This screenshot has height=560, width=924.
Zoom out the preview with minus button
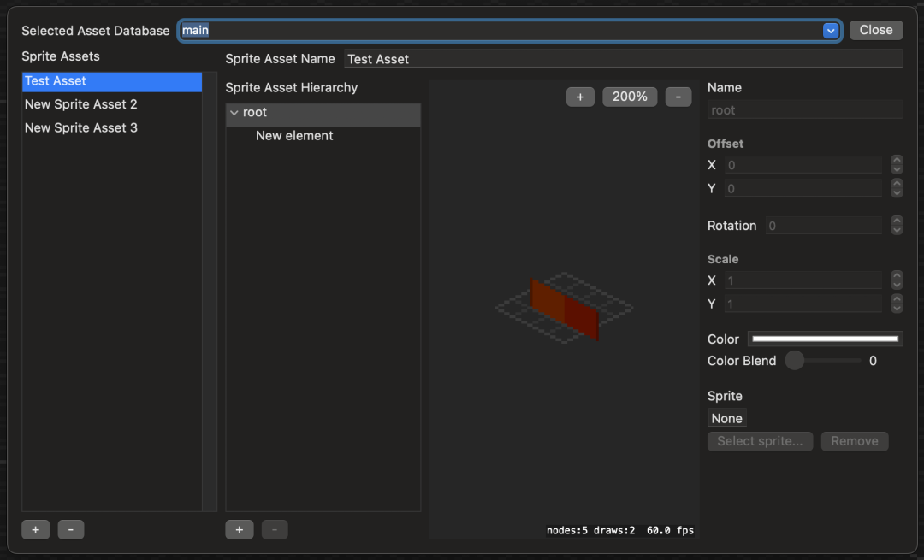coord(678,97)
